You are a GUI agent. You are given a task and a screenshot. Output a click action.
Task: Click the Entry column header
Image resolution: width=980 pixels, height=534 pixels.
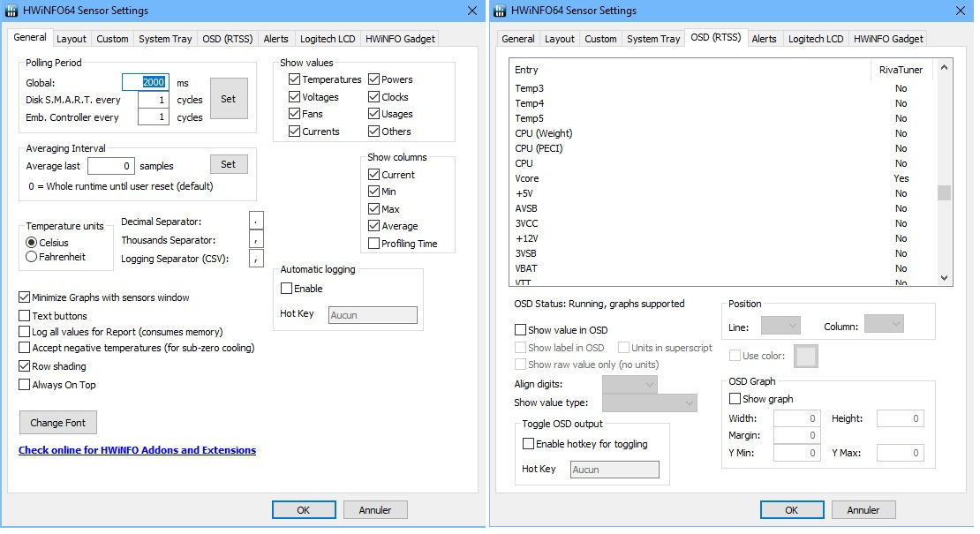(x=690, y=70)
